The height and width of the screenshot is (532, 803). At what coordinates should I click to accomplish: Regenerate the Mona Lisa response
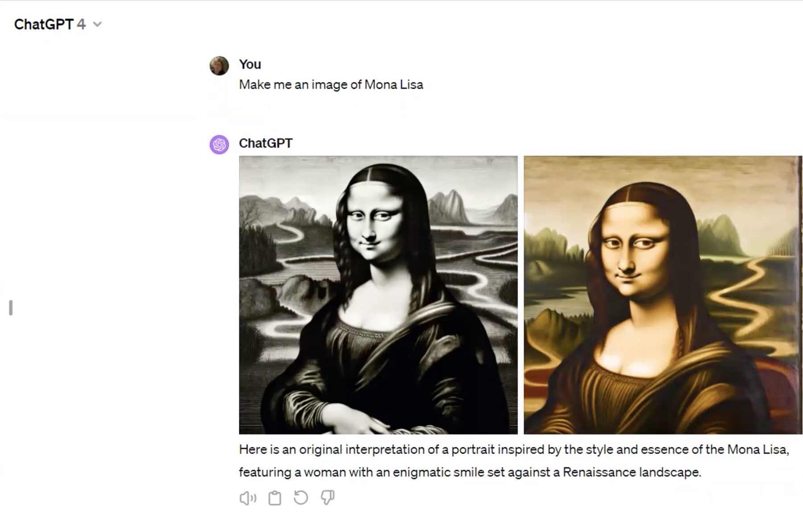tap(301, 497)
